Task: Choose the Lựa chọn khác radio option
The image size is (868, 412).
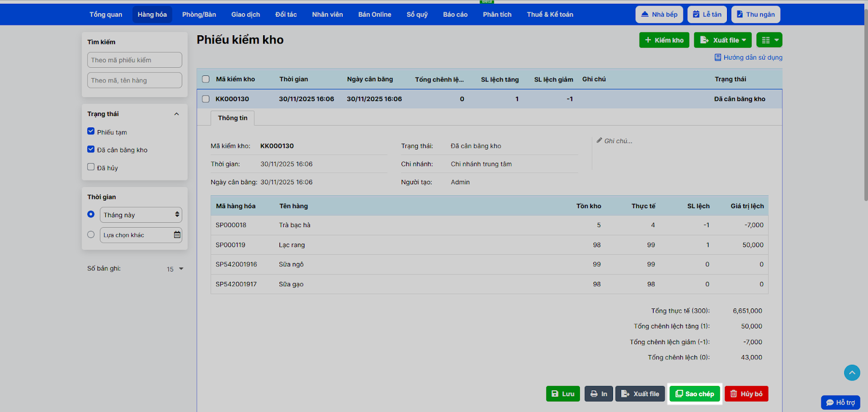Action: [x=91, y=235]
